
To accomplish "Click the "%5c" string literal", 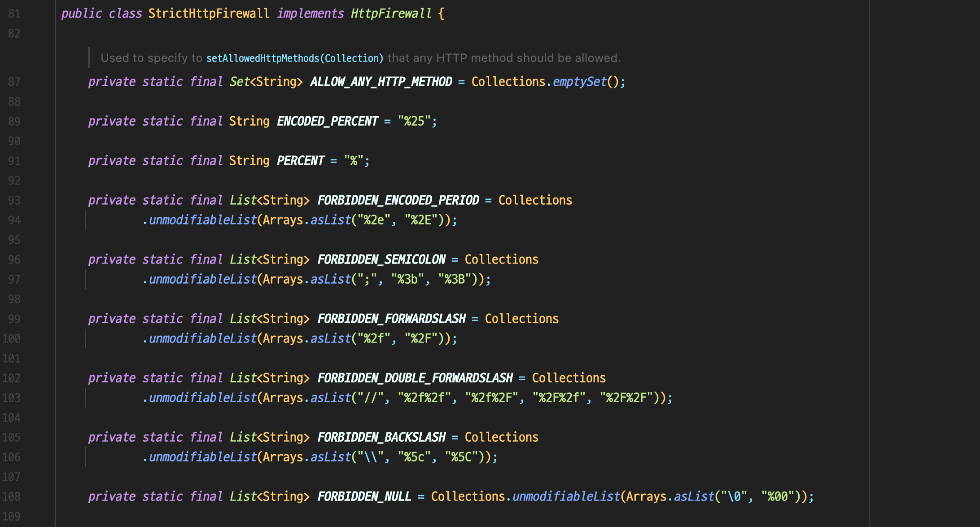I will point(414,457).
